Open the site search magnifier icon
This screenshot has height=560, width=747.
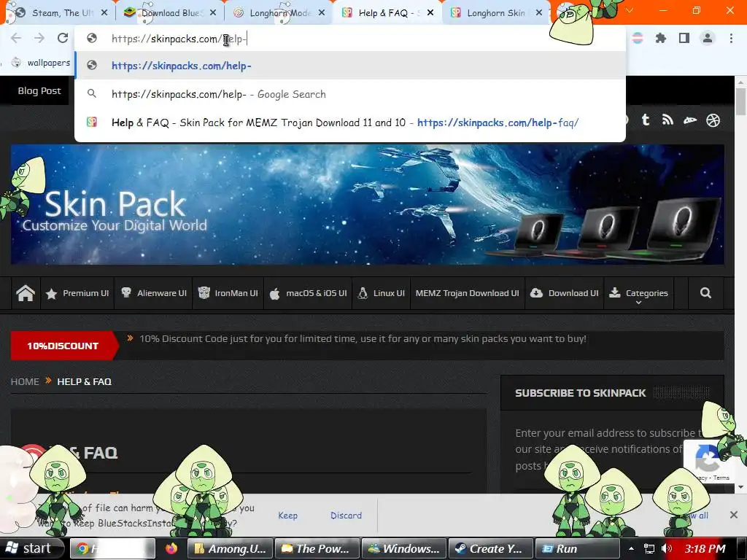(705, 293)
